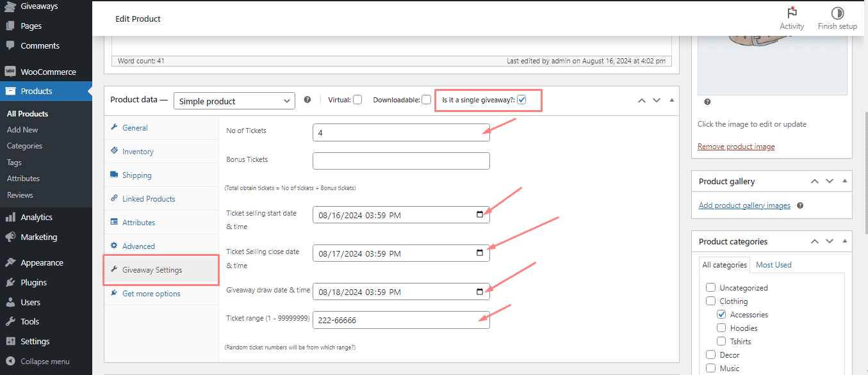
Task: Open the product Tags submenu item
Action: pyautogui.click(x=14, y=163)
